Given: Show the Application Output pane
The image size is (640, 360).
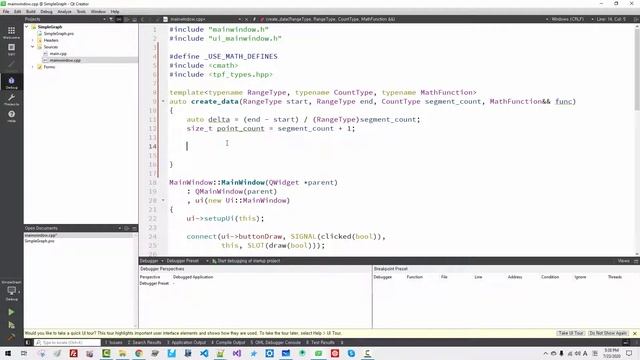Looking at the screenshot, I should pos(186,342).
